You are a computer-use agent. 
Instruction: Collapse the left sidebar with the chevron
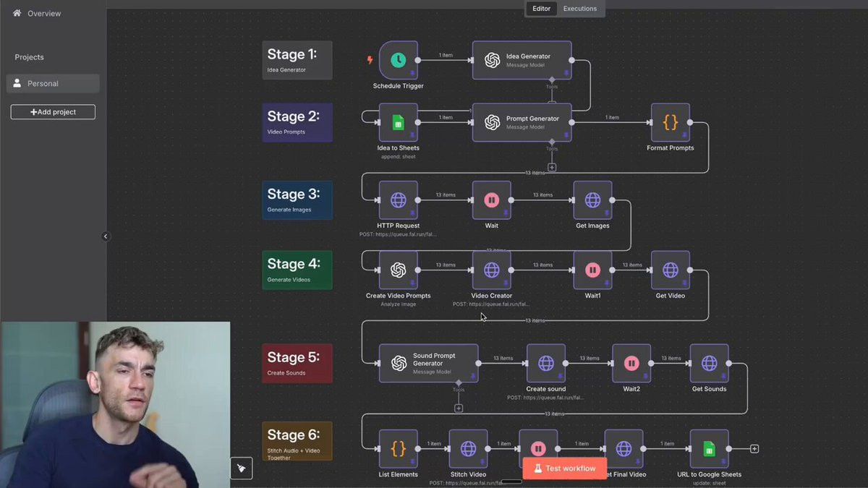106,236
